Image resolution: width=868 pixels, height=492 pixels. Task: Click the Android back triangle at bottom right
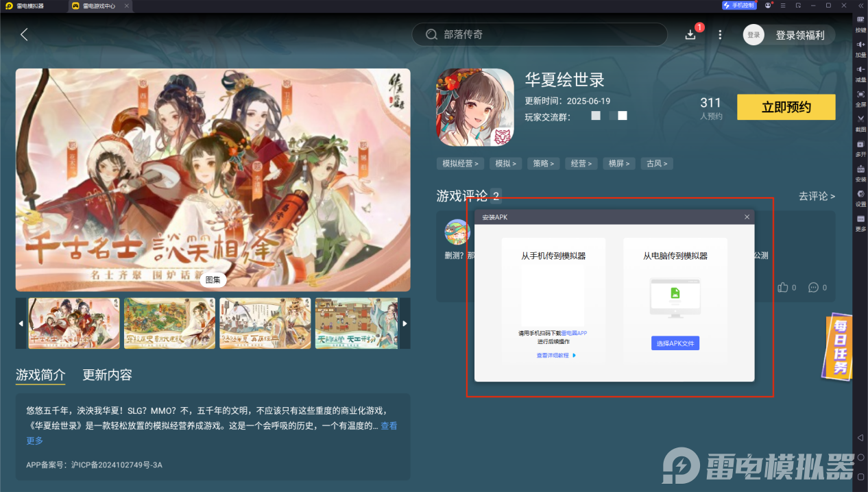click(x=860, y=437)
